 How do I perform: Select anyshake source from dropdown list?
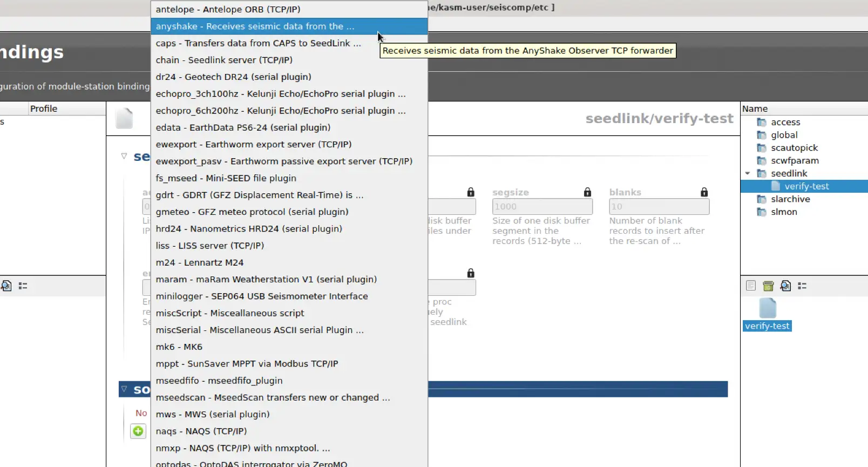[x=289, y=26]
